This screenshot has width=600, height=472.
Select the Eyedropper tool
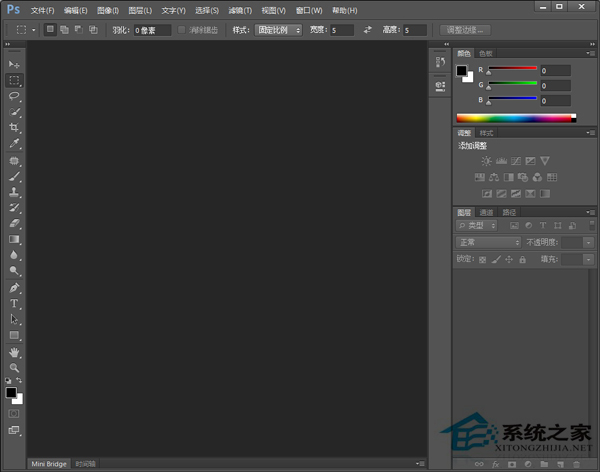(14, 144)
